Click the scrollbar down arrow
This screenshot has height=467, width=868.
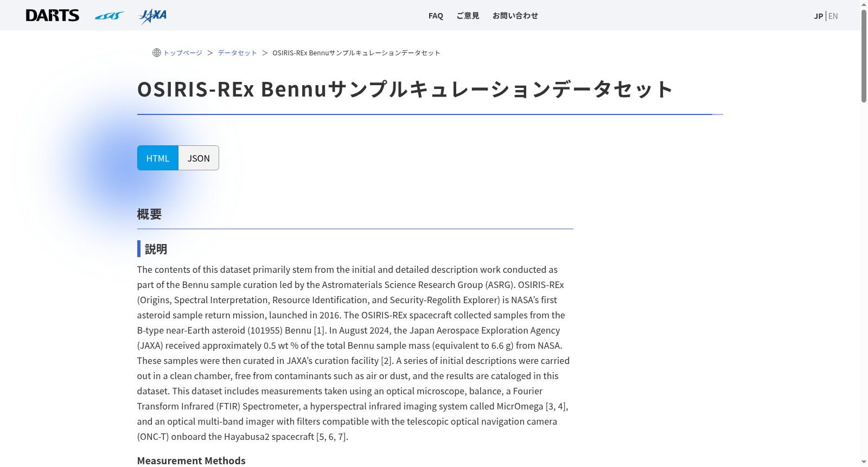click(864, 462)
